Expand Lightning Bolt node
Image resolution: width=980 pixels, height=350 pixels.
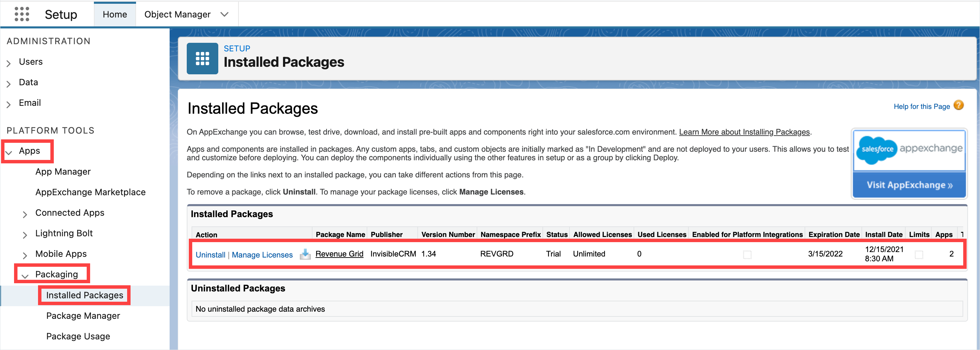point(25,235)
